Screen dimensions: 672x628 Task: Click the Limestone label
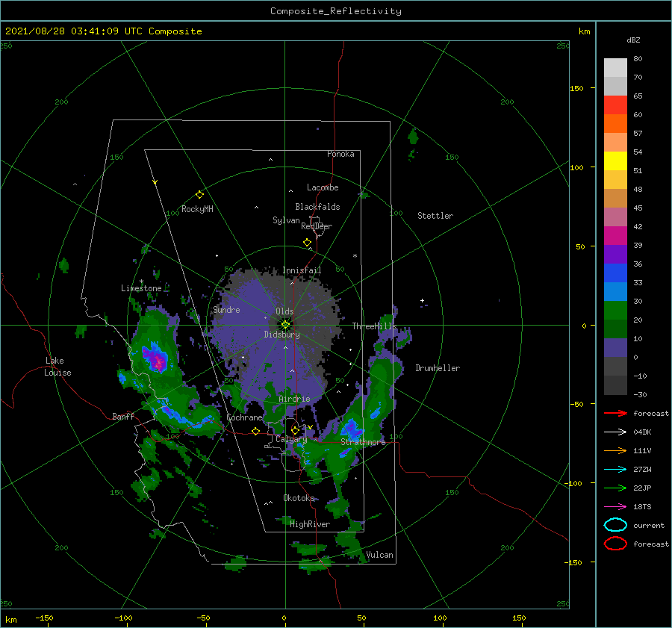(x=141, y=288)
